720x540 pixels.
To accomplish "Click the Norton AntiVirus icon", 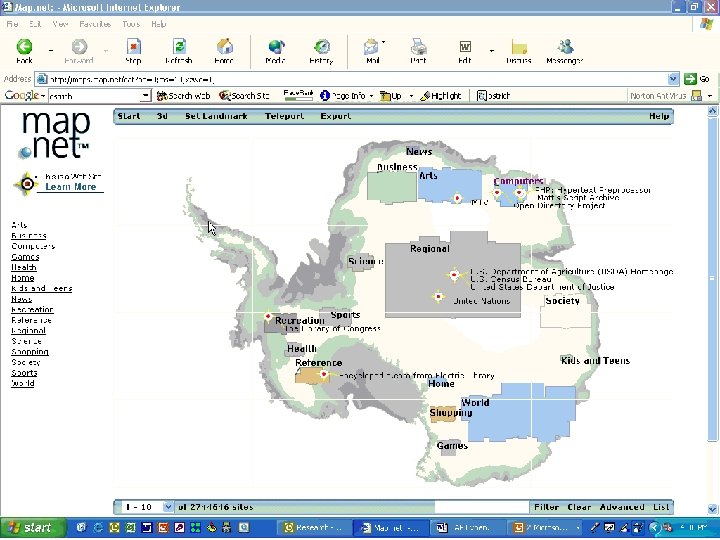I will (696, 96).
